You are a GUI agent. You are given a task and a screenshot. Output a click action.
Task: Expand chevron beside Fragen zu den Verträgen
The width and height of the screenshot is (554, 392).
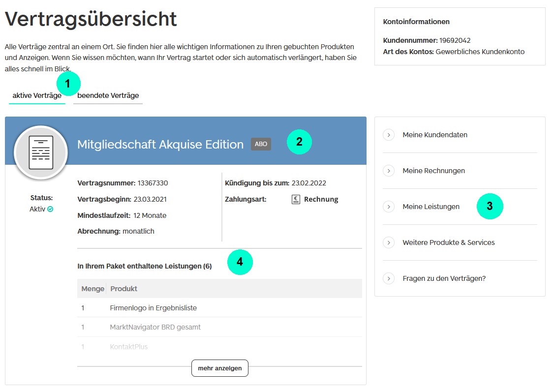[x=389, y=278]
